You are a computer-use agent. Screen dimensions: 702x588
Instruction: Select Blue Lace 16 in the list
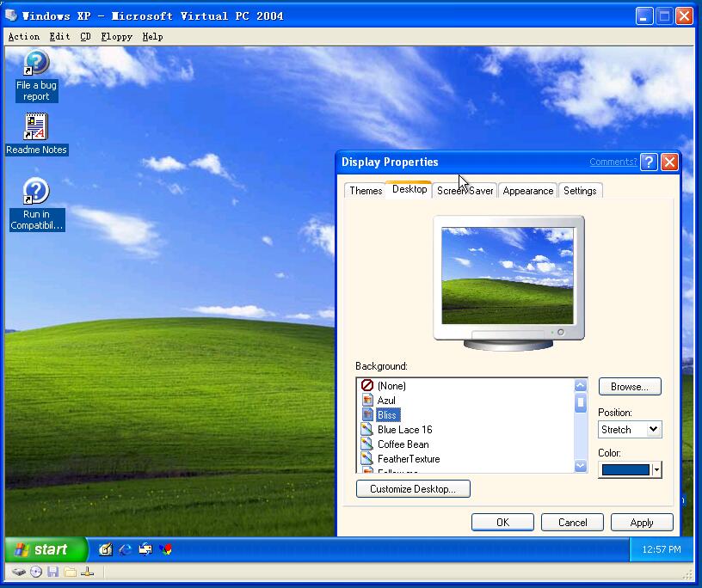point(404,430)
